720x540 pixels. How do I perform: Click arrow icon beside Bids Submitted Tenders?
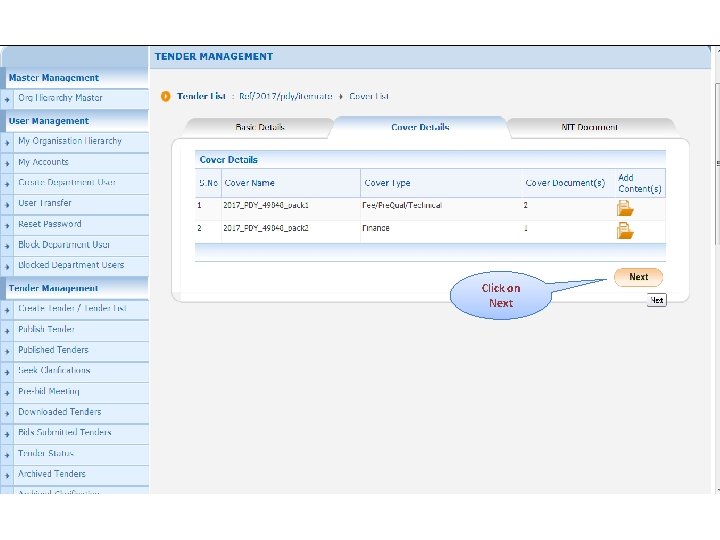click(7, 434)
